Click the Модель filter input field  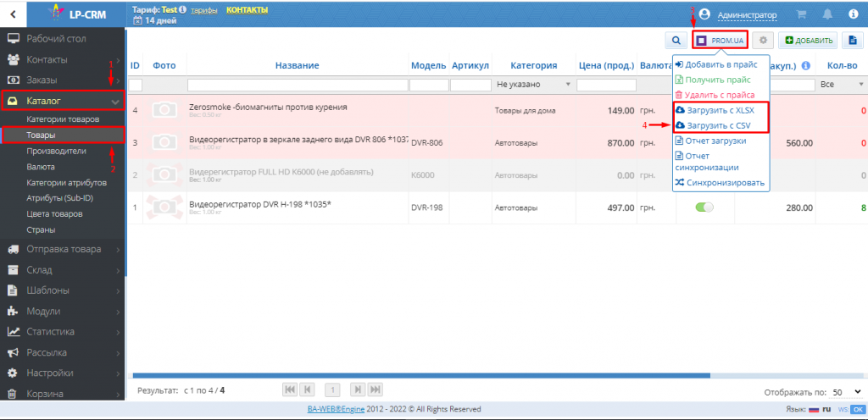(x=429, y=85)
